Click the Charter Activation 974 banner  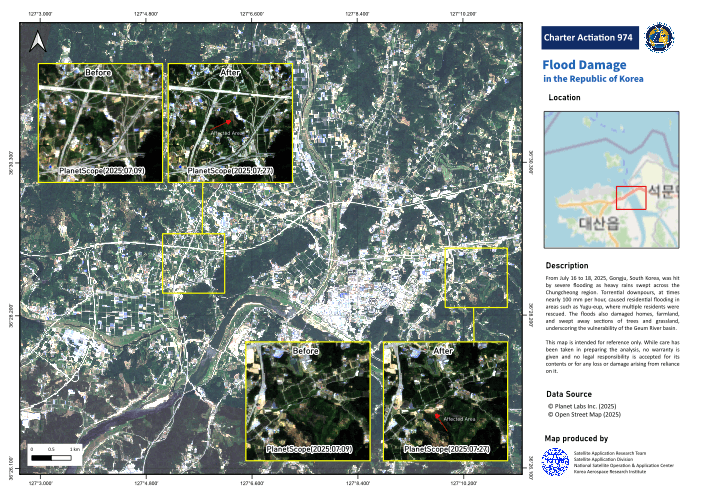tap(589, 38)
